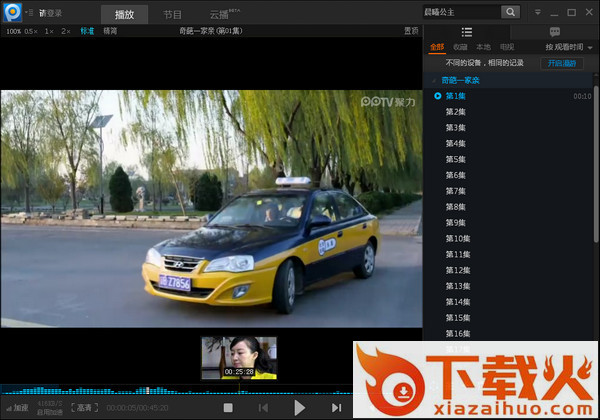Screen dimensions: 600x420
Task: Go to previous episode button
Action: point(263,408)
